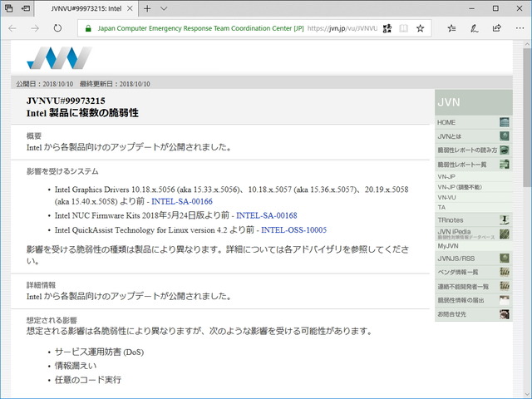Open the INTEL-SA-00166 advisory link
Screen dimensions: 532x399
(x=182, y=201)
